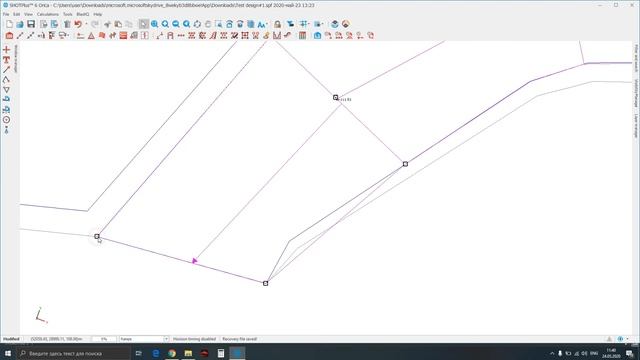The height and width of the screenshot is (360, 640).
Task: Click the Windows taskbar search box
Action: click(x=73, y=353)
